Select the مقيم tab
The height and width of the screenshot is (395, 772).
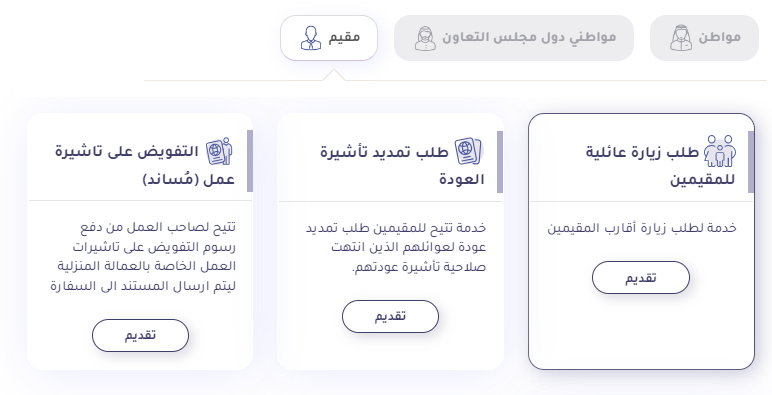tap(329, 38)
